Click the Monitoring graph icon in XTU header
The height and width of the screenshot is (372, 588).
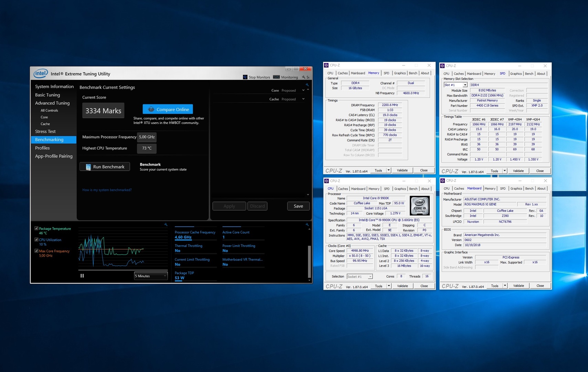coord(276,77)
